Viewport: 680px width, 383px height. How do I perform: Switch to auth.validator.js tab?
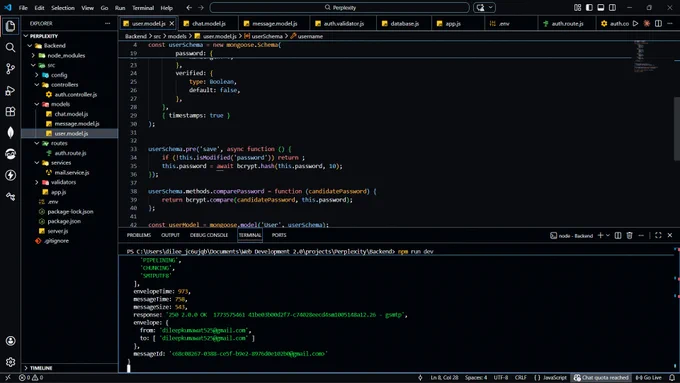click(x=343, y=23)
